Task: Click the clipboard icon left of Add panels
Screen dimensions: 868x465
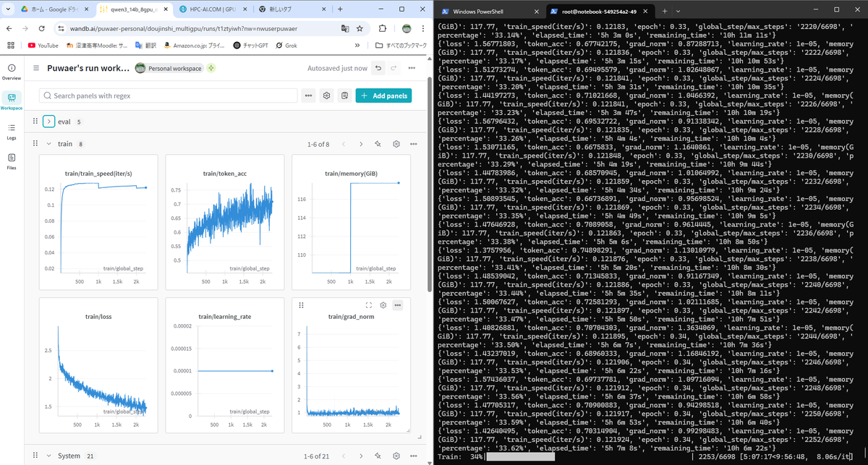Action: coord(344,95)
